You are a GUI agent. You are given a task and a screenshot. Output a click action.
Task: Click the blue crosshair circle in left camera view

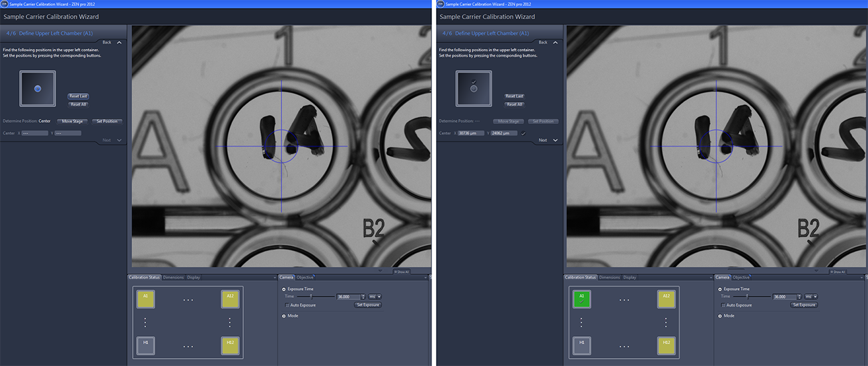(282, 146)
